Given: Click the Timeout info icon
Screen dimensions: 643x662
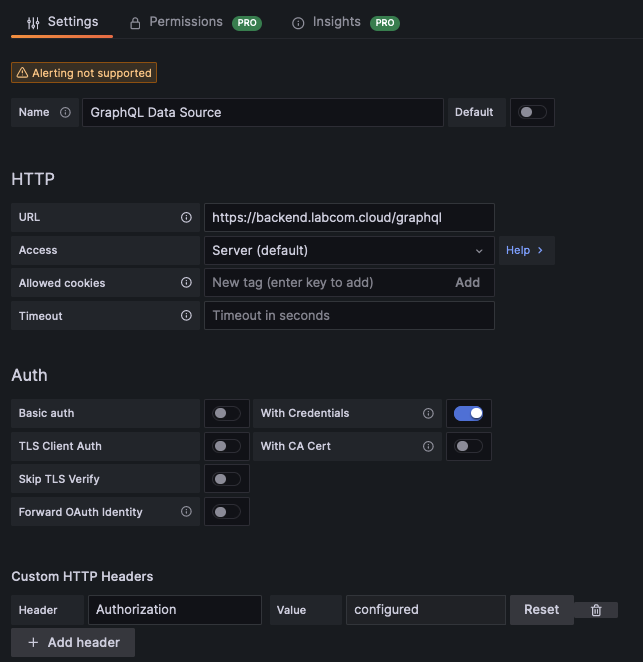Looking at the screenshot, I should (186, 316).
